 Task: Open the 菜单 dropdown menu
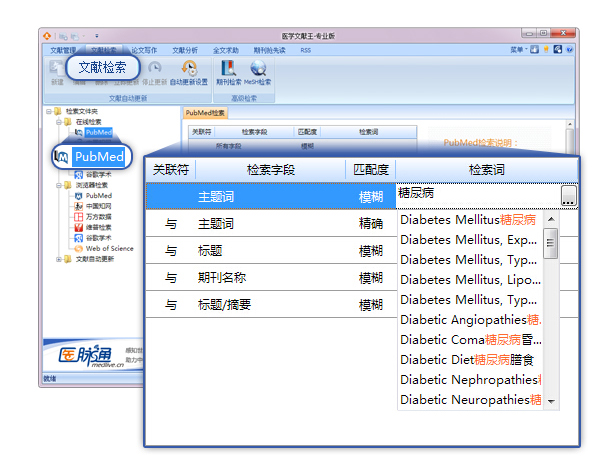point(519,50)
